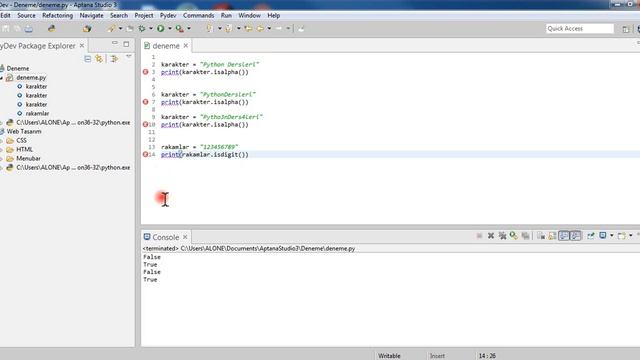Click the yellow Forward navigation arrow
The image size is (640, 360).
tap(260, 29)
